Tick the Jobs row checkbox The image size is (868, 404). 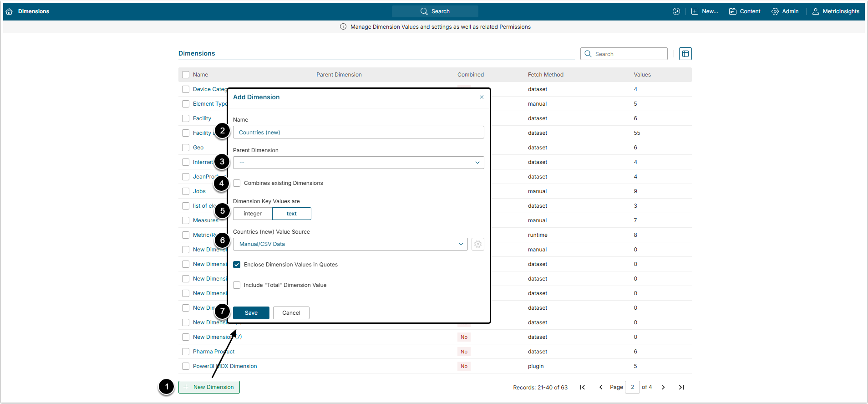pos(186,191)
